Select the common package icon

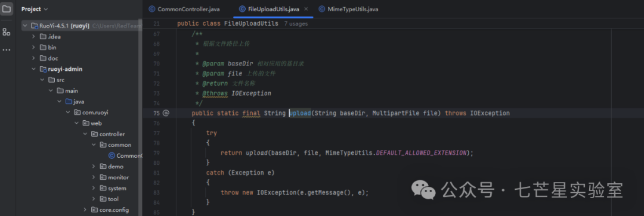coord(103,145)
